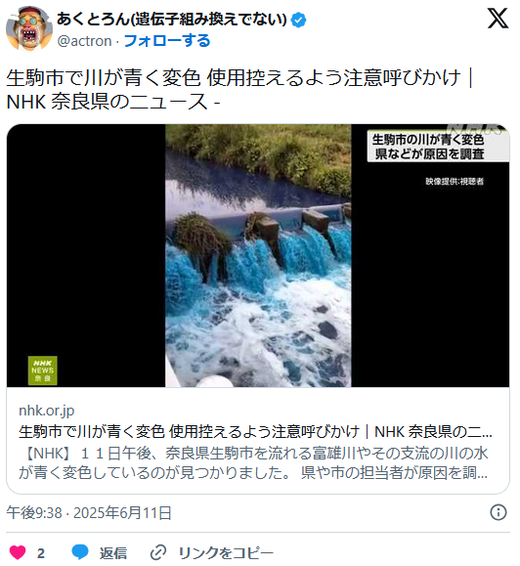Click the blue verified checkmark badge

click(299, 19)
